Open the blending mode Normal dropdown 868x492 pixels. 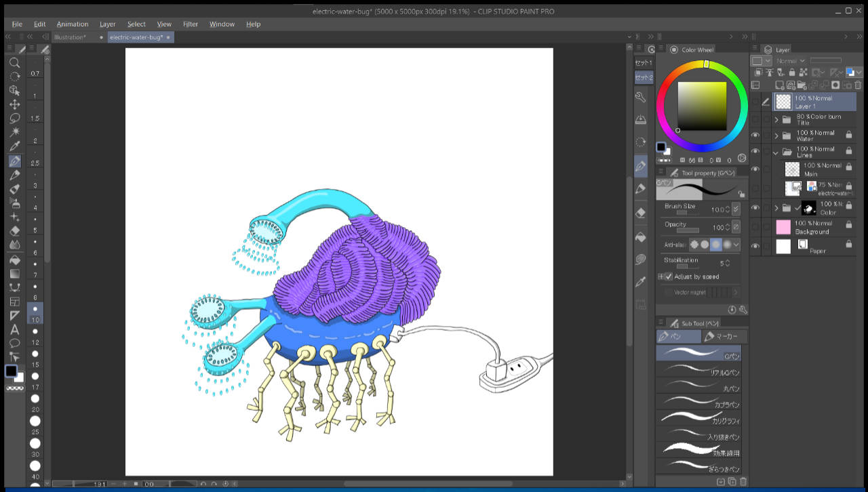coord(791,60)
